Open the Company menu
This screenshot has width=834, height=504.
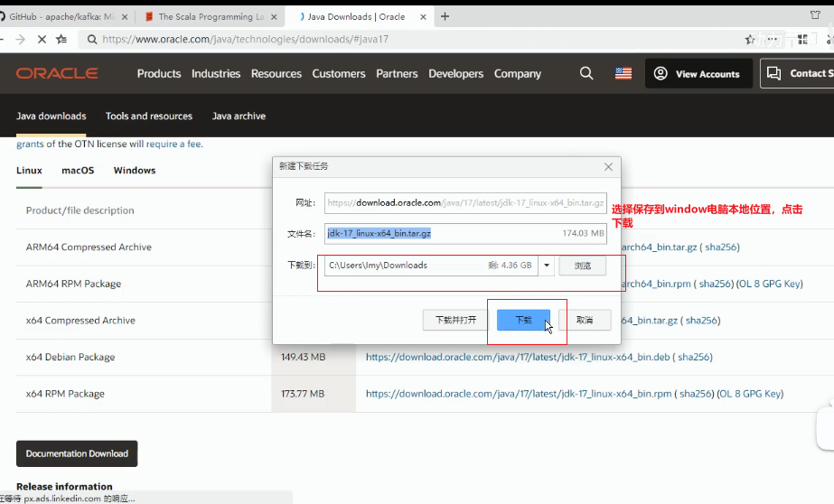pos(518,73)
